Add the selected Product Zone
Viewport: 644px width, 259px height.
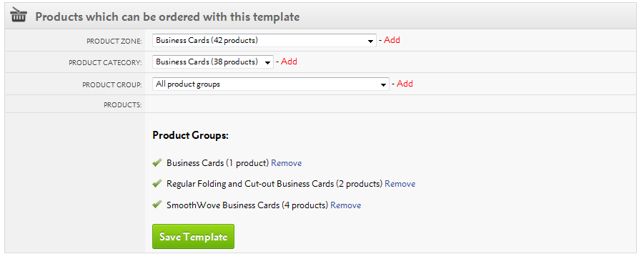pyautogui.click(x=392, y=40)
